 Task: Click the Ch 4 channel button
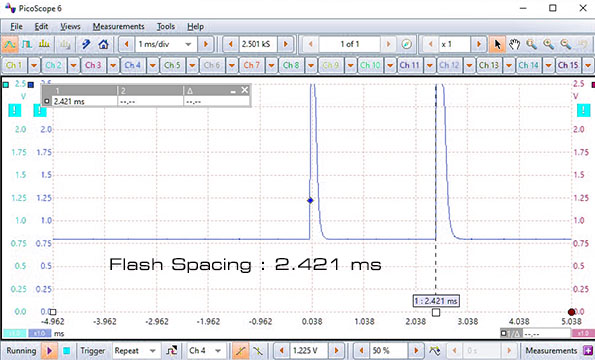click(133, 65)
